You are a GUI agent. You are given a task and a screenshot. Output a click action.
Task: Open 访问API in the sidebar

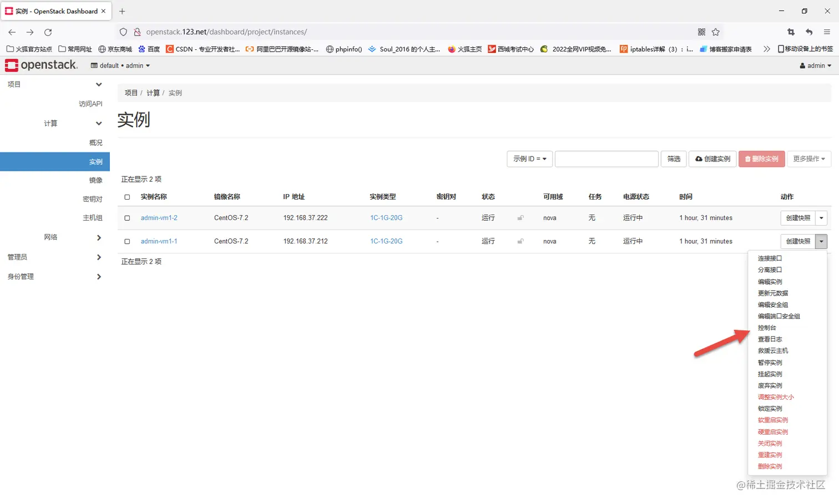pyautogui.click(x=90, y=104)
